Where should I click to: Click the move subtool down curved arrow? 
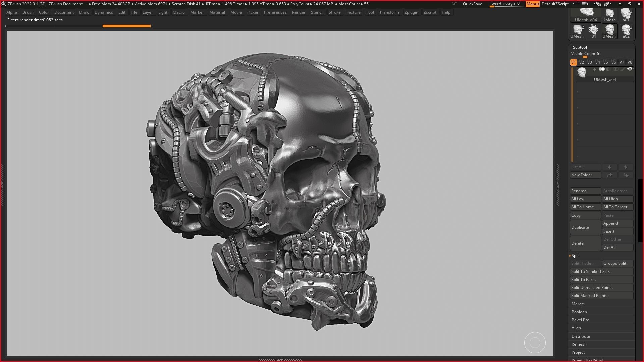pos(626,175)
